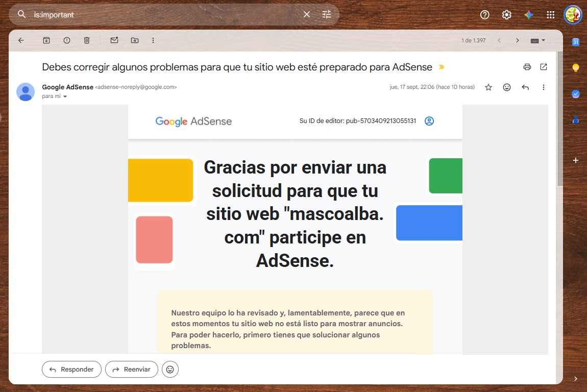Open the Gmail Settings gear
587x392 pixels.
pos(506,15)
